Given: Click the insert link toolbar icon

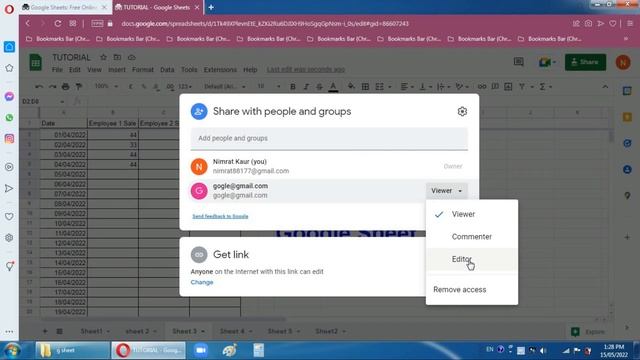Looking at the screenshot, I should tap(482, 87).
